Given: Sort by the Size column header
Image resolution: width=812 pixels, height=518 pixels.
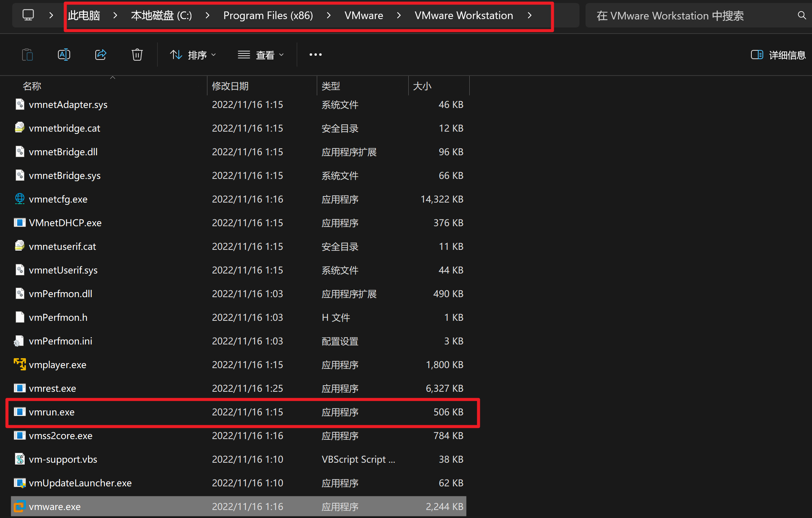Looking at the screenshot, I should coord(422,86).
